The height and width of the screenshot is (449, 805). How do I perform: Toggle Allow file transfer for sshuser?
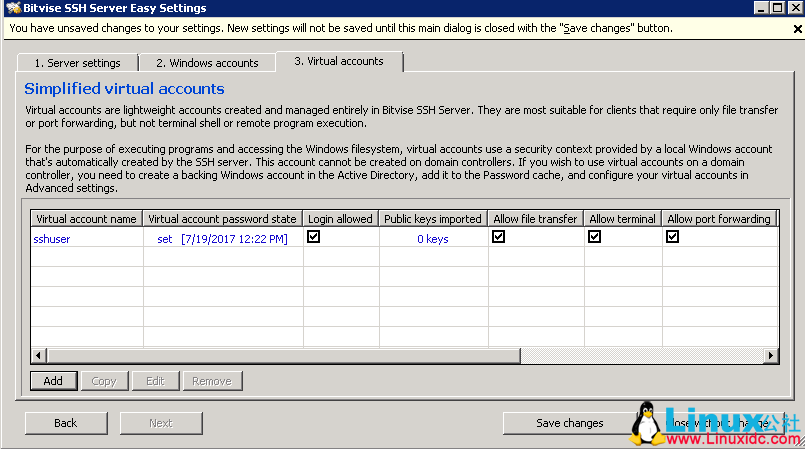point(499,237)
